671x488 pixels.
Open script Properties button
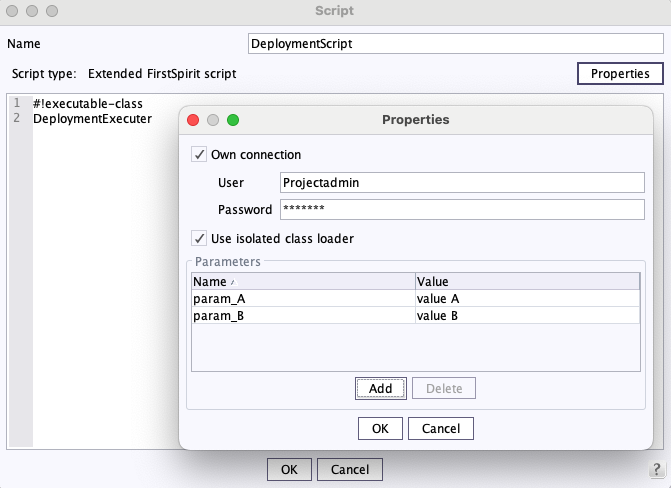click(x=620, y=74)
